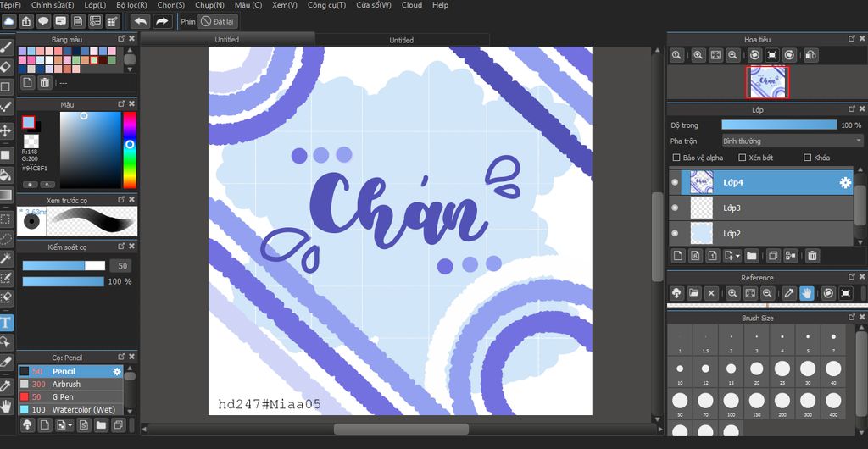868x449 pixels.
Task: Enable Bảo vệ alpha checkbox
Action: click(676, 158)
